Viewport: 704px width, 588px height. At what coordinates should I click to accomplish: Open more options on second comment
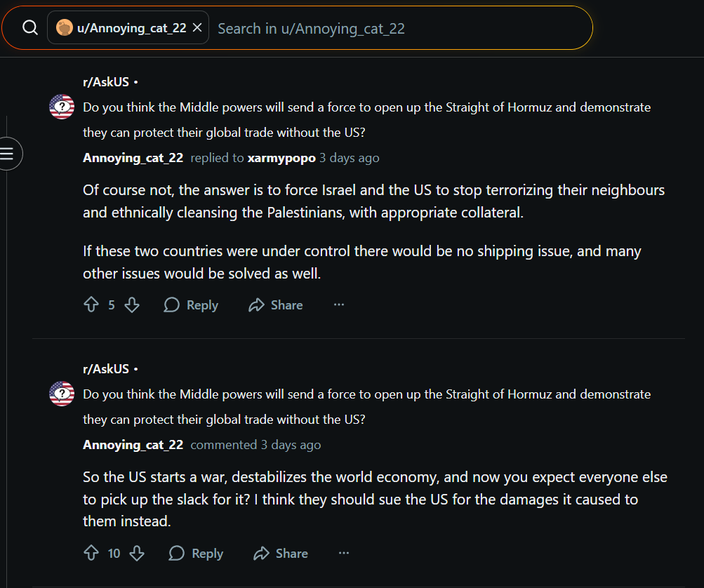point(344,553)
